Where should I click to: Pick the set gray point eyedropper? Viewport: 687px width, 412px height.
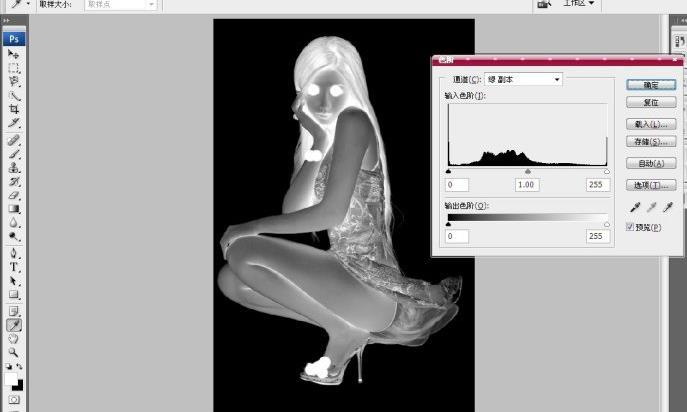[651, 207]
